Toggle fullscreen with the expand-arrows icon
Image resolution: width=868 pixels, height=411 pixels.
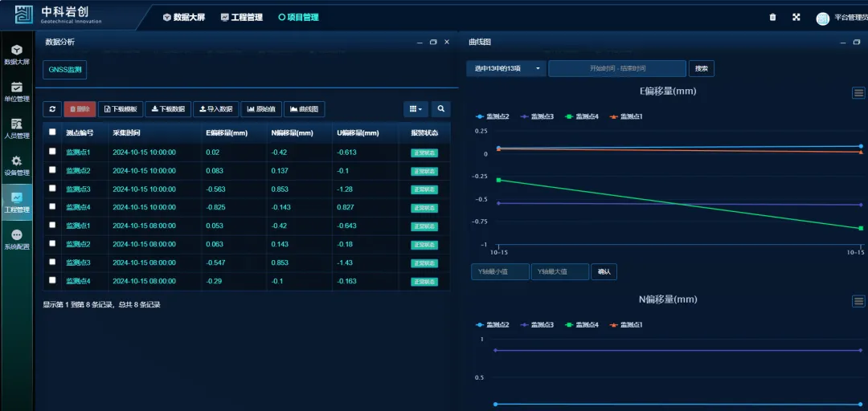point(796,17)
